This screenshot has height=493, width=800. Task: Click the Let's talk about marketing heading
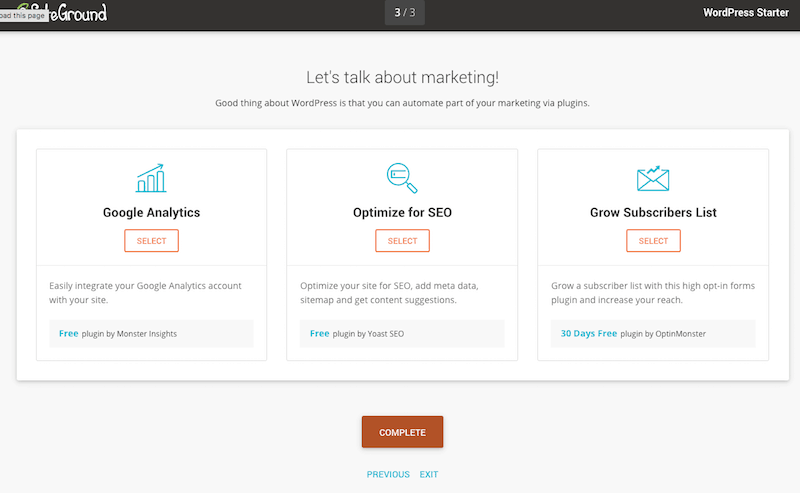403,77
